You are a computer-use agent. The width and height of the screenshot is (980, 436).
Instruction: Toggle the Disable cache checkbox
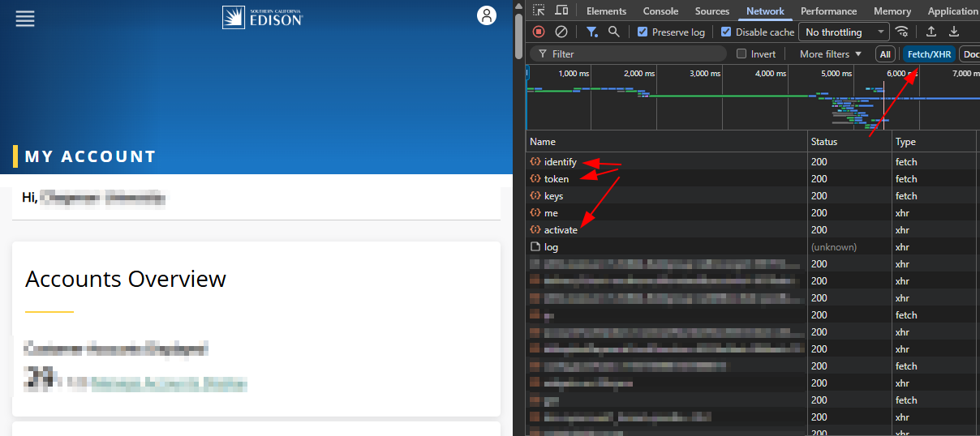coord(726,32)
